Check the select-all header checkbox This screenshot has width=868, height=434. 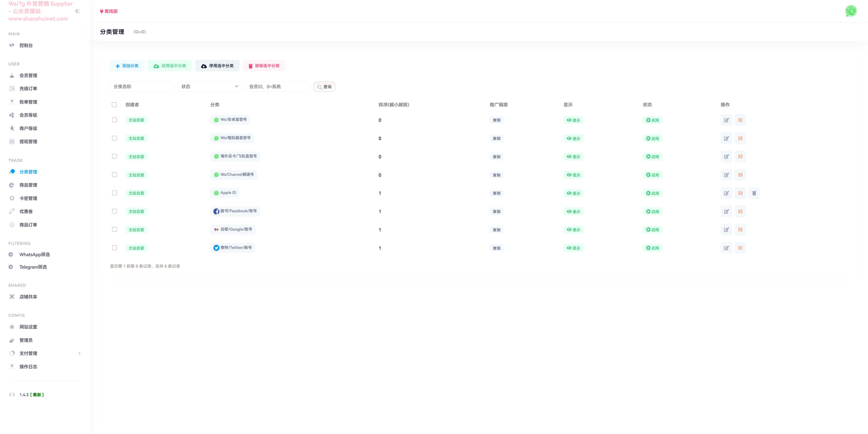114,105
